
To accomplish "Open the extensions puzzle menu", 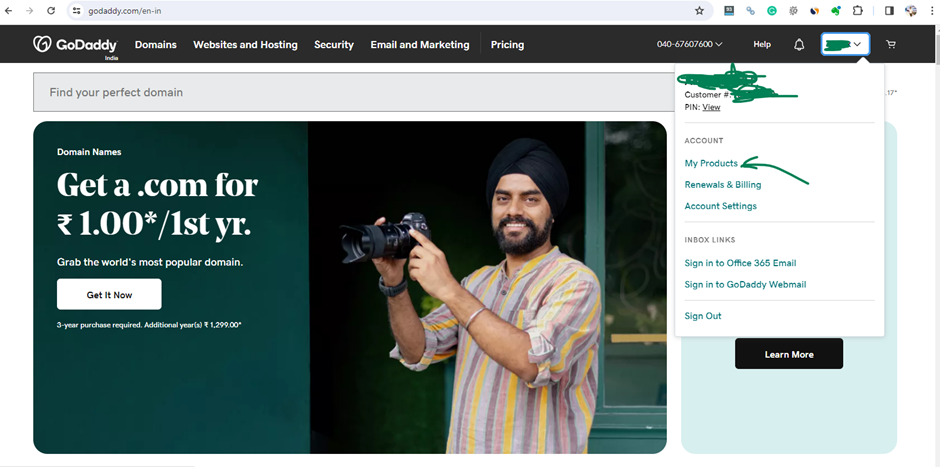I will coord(857,11).
